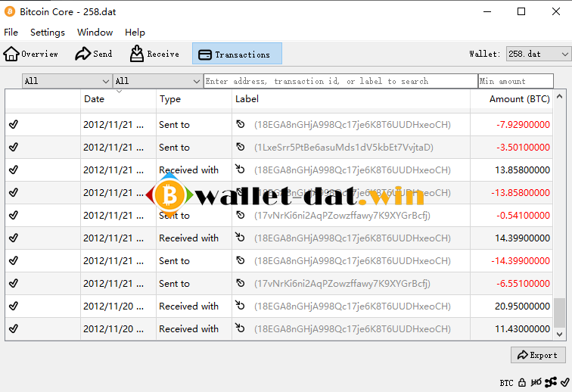The width and height of the screenshot is (572, 392).
Task: Click the sync status checkmark icon
Action: click(x=564, y=382)
